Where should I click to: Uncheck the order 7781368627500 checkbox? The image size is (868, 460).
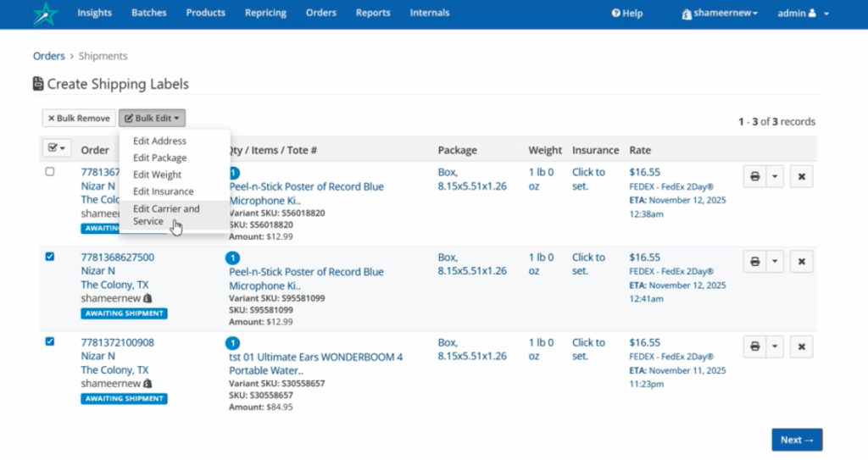point(50,257)
